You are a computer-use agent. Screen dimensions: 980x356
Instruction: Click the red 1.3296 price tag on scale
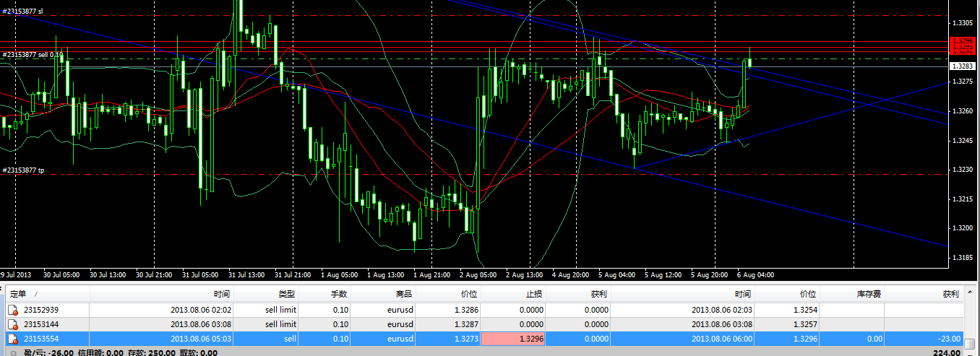point(962,40)
